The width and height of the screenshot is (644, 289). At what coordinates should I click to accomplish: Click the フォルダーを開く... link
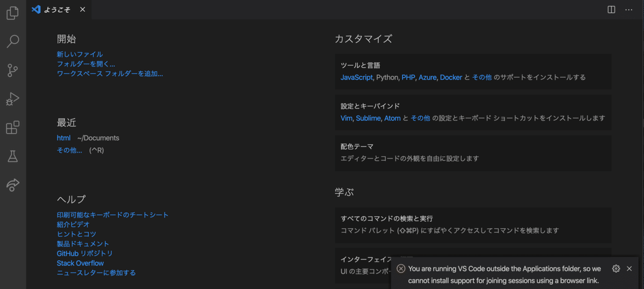click(86, 64)
